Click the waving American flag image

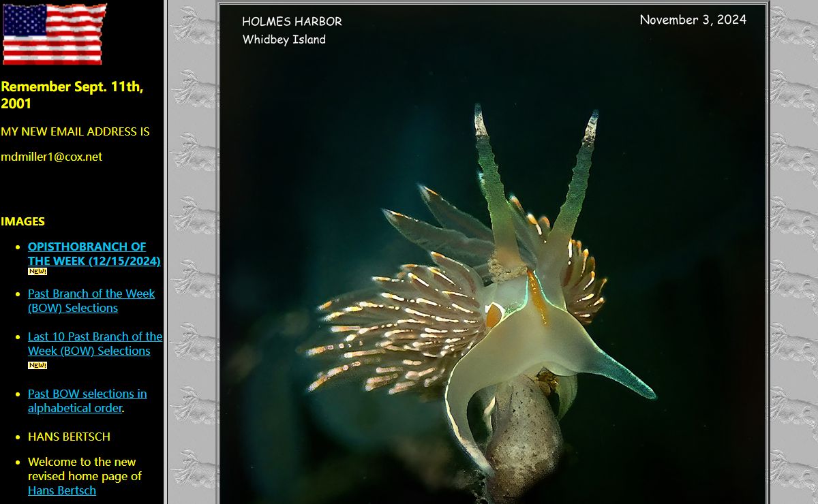coord(55,34)
